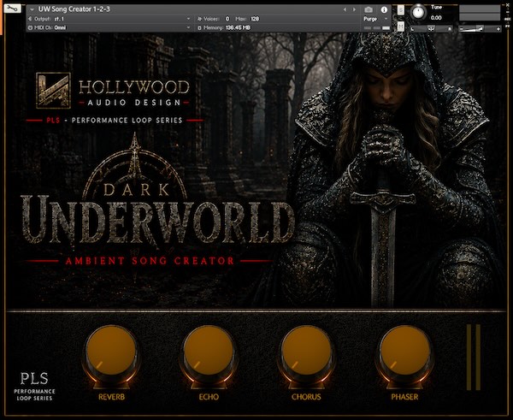Image resolution: width=513 pixels, height=420 pixels.
Task: Expand the instrument name dropdown arrow
Action: pos(32,9)
